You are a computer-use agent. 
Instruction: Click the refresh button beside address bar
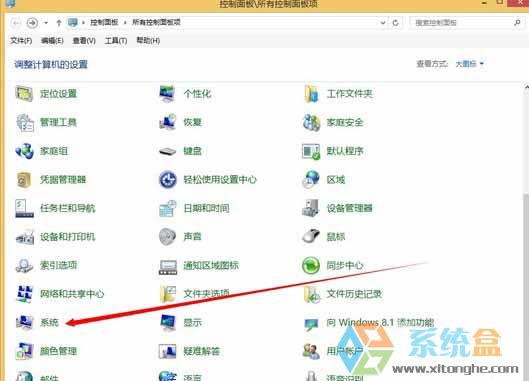pos(395,23)
